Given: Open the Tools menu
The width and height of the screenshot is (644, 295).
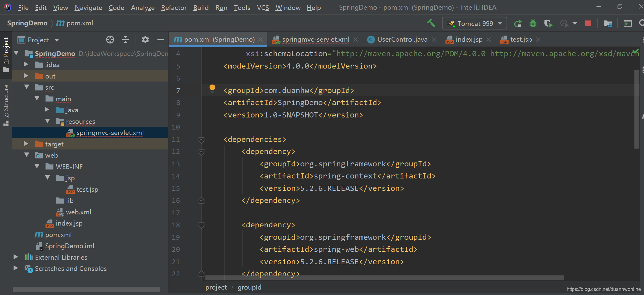Looking at the screenshot, I should click(242, 8).
